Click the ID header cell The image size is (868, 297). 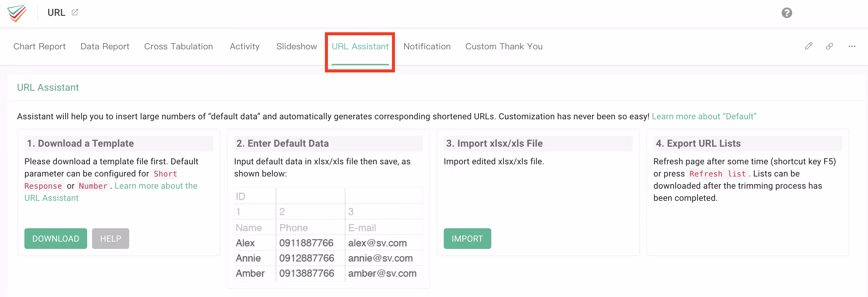pos(255,196)
